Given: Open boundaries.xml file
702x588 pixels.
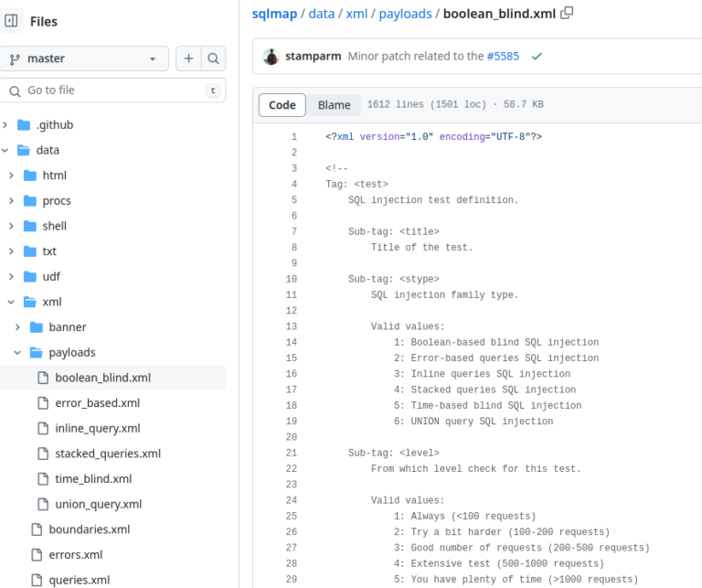Looking at the screenshot, I should click(x=89, y=529).
